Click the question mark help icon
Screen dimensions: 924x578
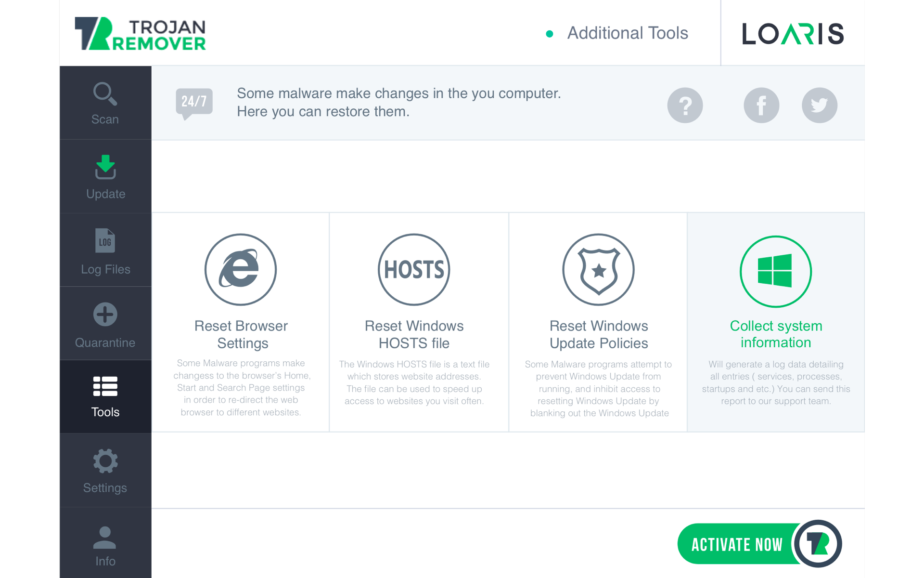(684, 105)
